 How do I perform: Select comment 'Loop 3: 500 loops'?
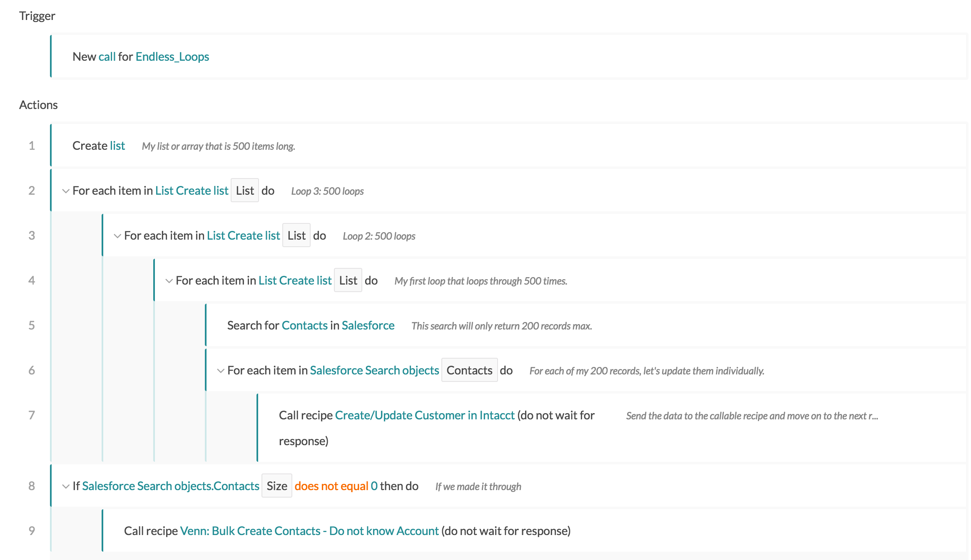[x=328, y=191]
